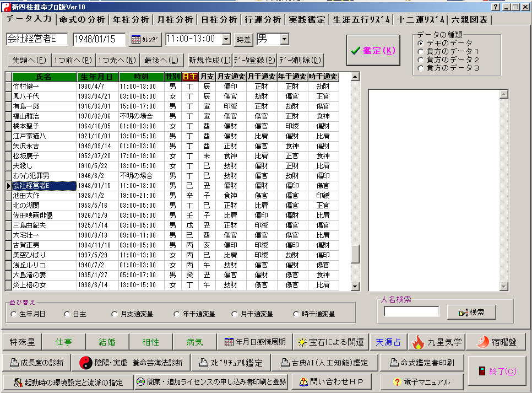The width and height of the screenshot is (532, 393).
Task: Select デモのデータ radio button
Action: coord(421,44)
